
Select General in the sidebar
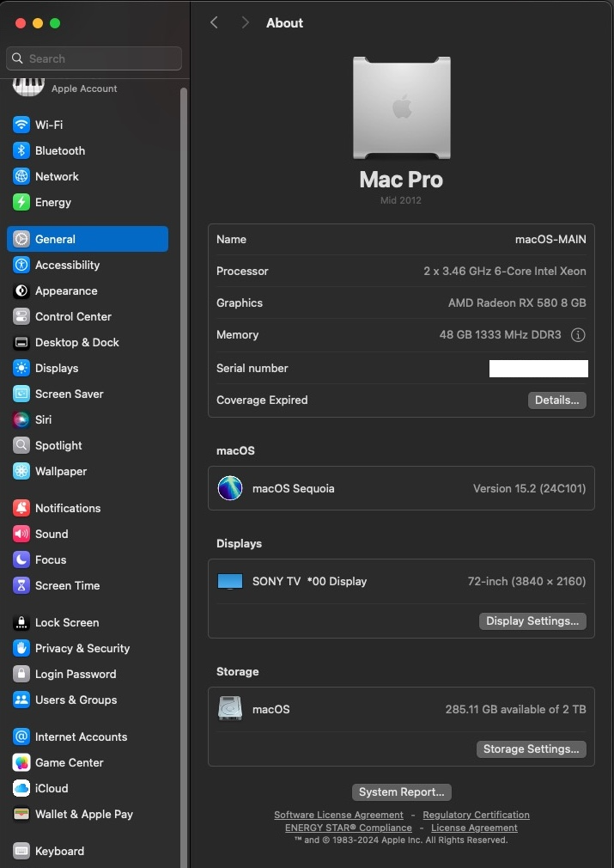coord(88,239)
